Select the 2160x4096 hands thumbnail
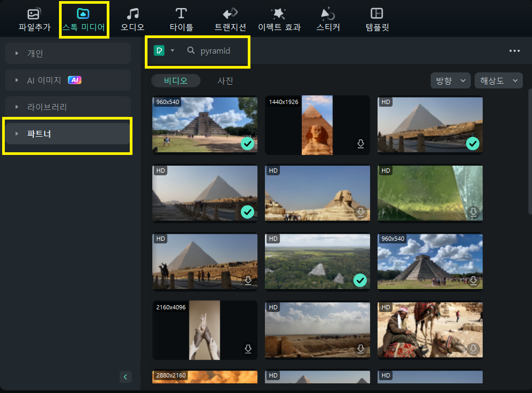This screenshot has width=532, height=393. [x=204, y=330]
